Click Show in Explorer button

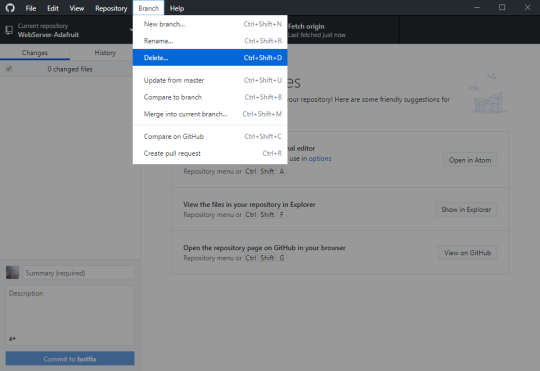[466, 209]
